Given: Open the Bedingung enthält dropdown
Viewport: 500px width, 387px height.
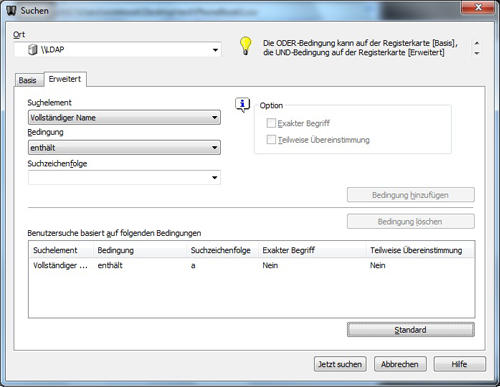Looking at the screenshot, I should [x=215, y=147].
